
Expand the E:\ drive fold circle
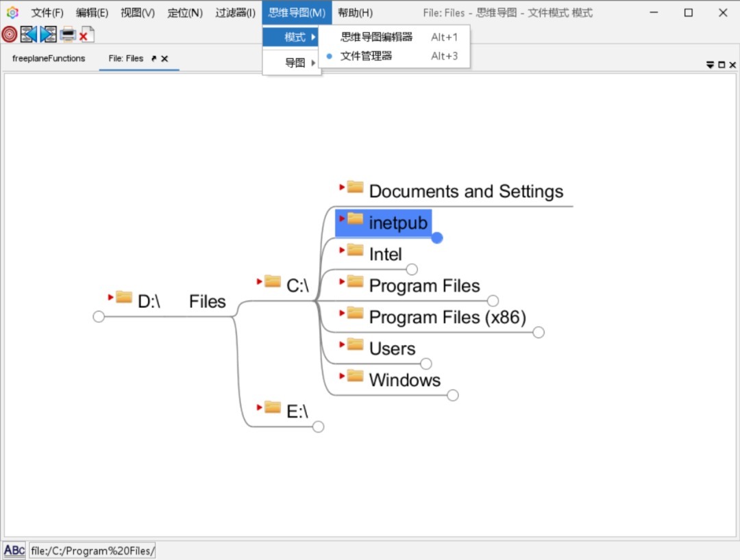318,427
